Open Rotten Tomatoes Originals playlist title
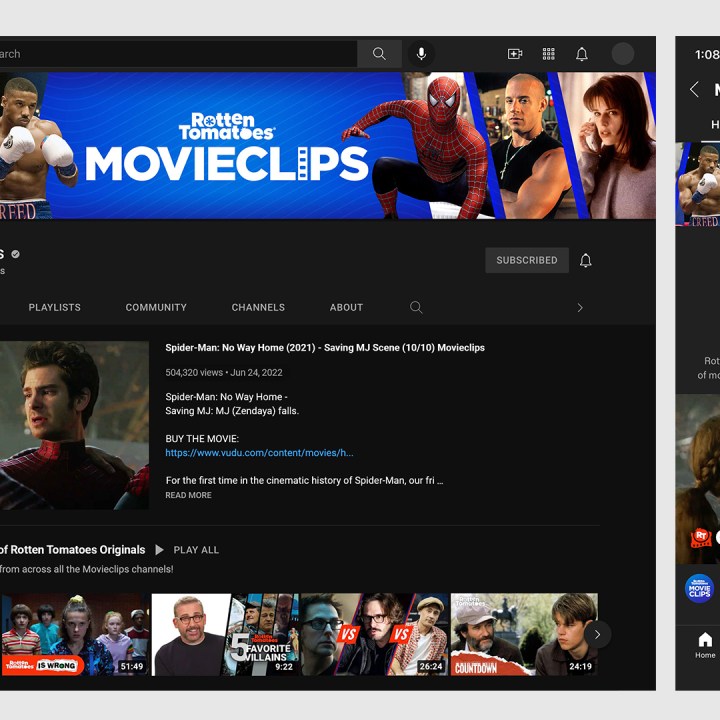The width and height of the screenshot is (720, 720). [x=73, y=550]
